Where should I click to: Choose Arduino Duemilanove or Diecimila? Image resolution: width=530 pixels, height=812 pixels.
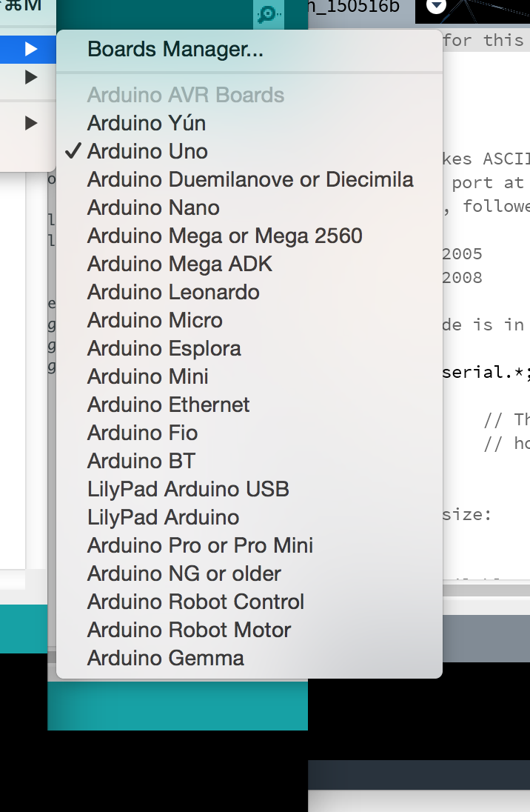[249, 179]
